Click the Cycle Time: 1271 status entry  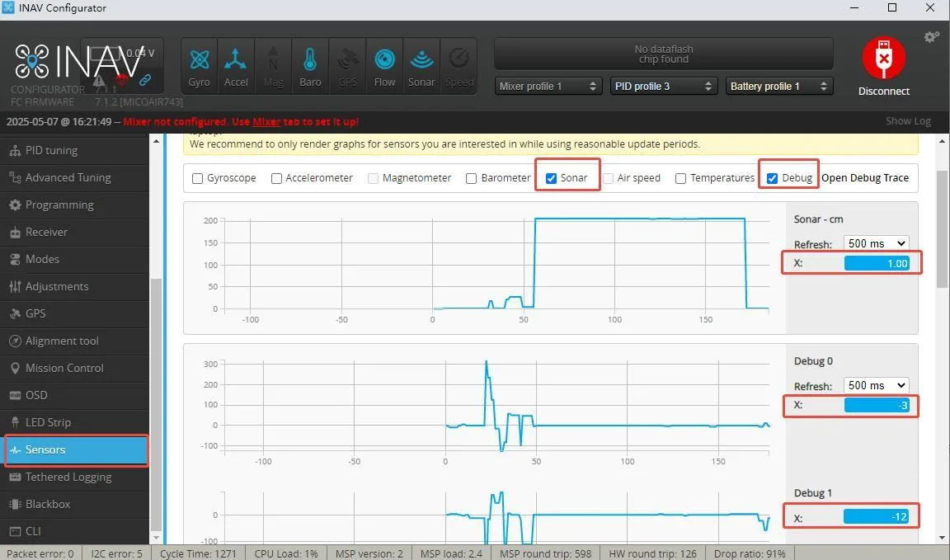pyautogui.click(x=198, y=553)
